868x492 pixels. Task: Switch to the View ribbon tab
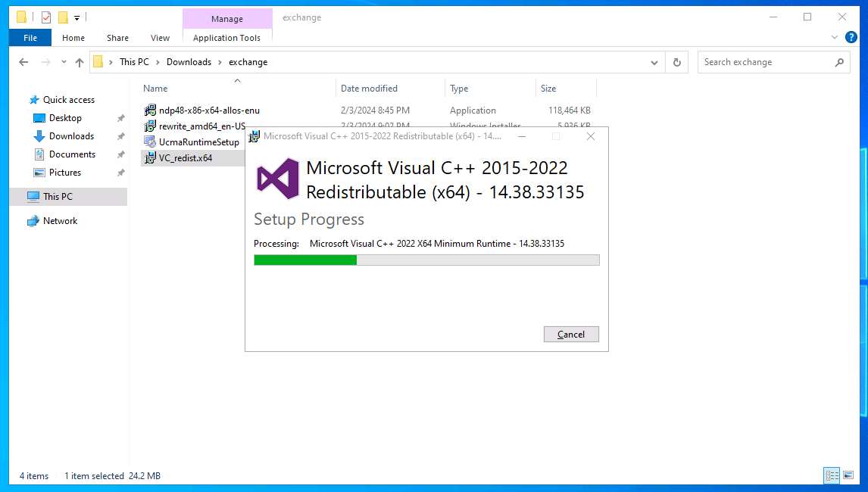coord(160,38)
